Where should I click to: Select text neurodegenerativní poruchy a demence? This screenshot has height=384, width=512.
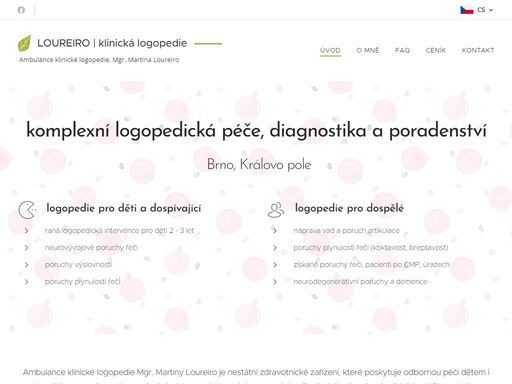[360, 281]
